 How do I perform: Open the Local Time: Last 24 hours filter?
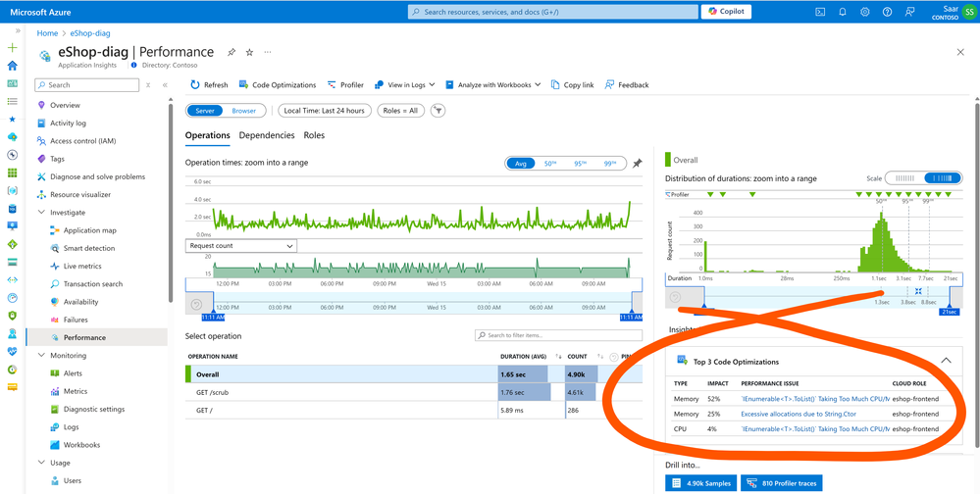click(x=325, y=111)
